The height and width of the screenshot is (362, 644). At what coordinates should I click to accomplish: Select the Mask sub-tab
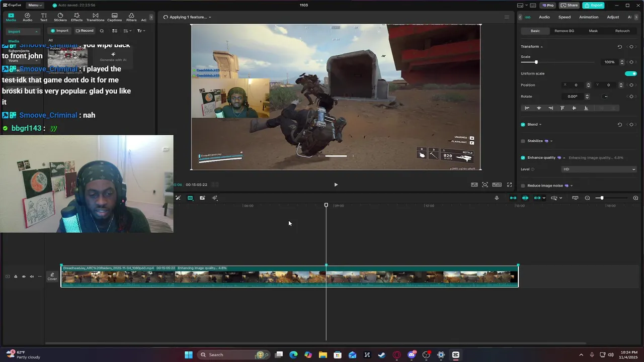(x=593, y=31)
